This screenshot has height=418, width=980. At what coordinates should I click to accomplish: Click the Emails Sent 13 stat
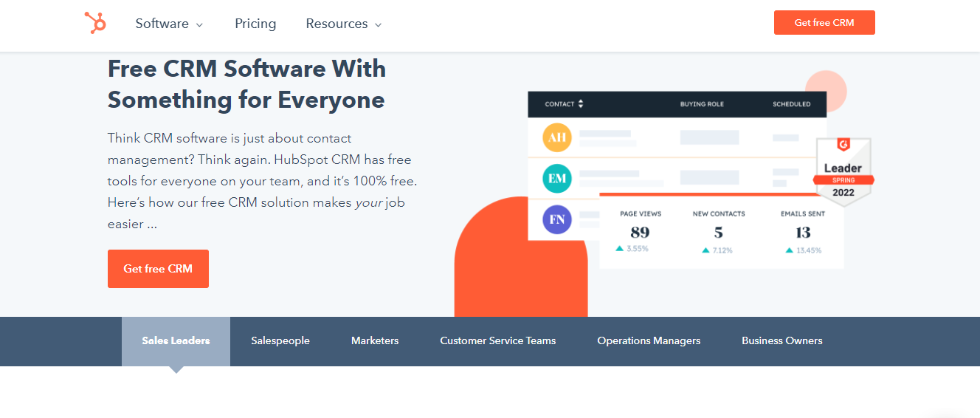pyautogui.click(x=803, y=232)
